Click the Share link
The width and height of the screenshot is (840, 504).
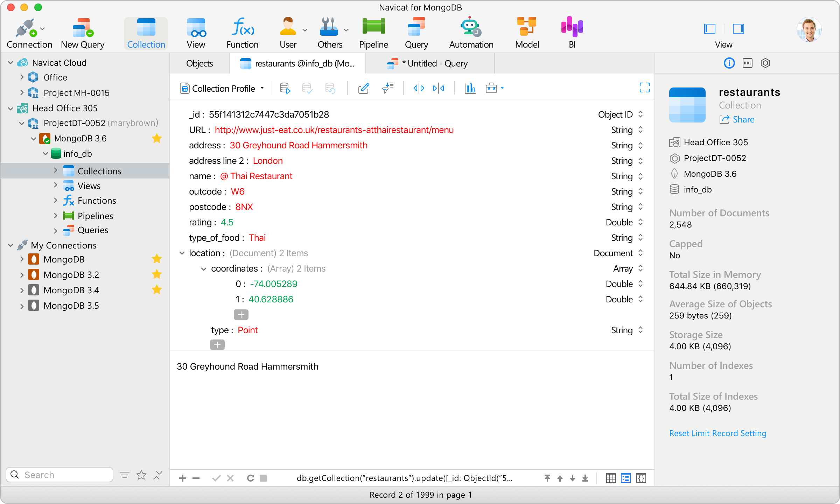(x=743, y=120)
